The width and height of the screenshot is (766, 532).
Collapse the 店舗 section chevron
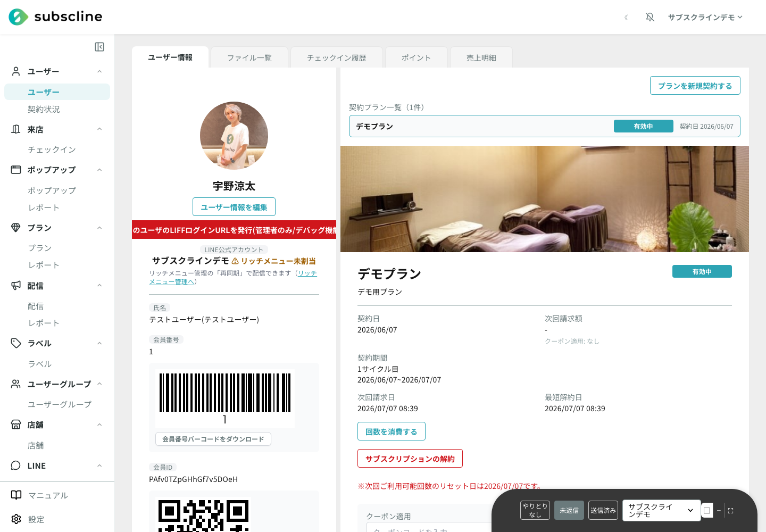[x=99, y=425]
